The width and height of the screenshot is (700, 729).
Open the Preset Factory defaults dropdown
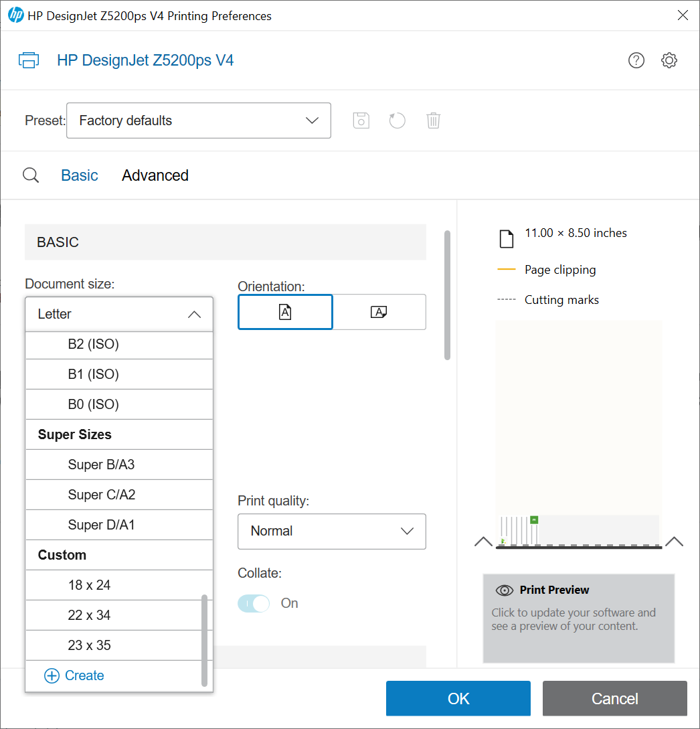199,120
